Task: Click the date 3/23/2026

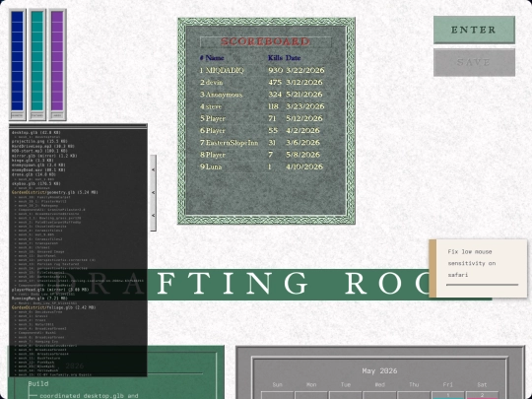Action: tap(305, 106)
